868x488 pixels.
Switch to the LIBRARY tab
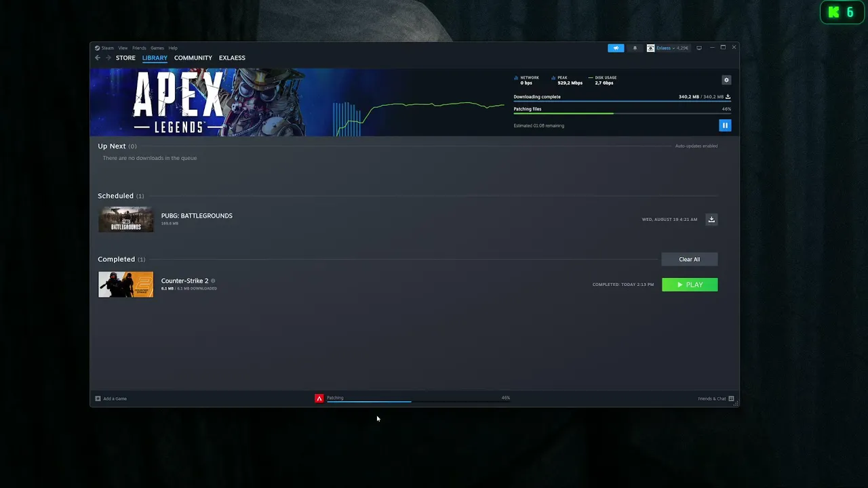(x=155, y=58)
